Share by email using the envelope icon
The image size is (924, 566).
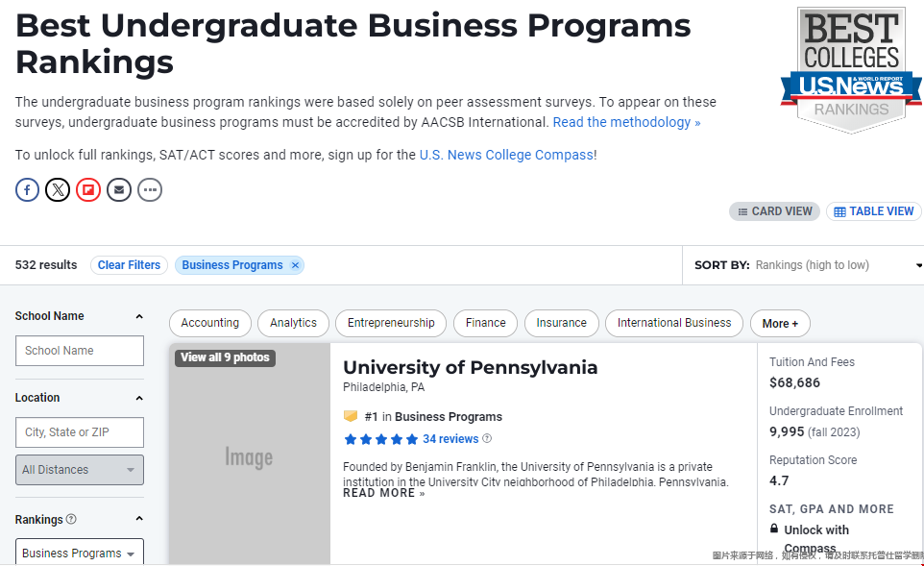(119, 190)
